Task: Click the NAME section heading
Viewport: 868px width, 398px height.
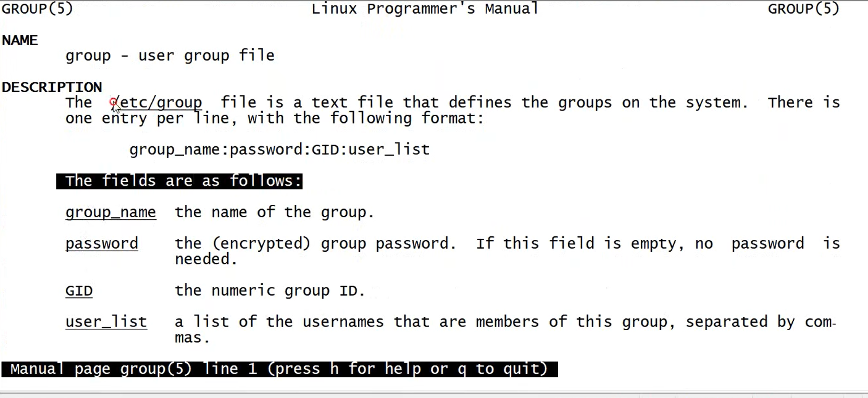Action: tap(20, 40)
